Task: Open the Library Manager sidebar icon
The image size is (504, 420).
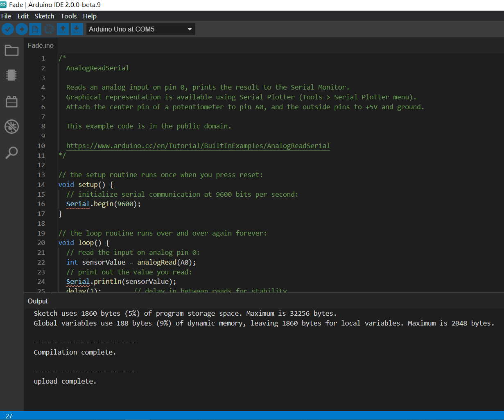Action: tap(11, 101)
